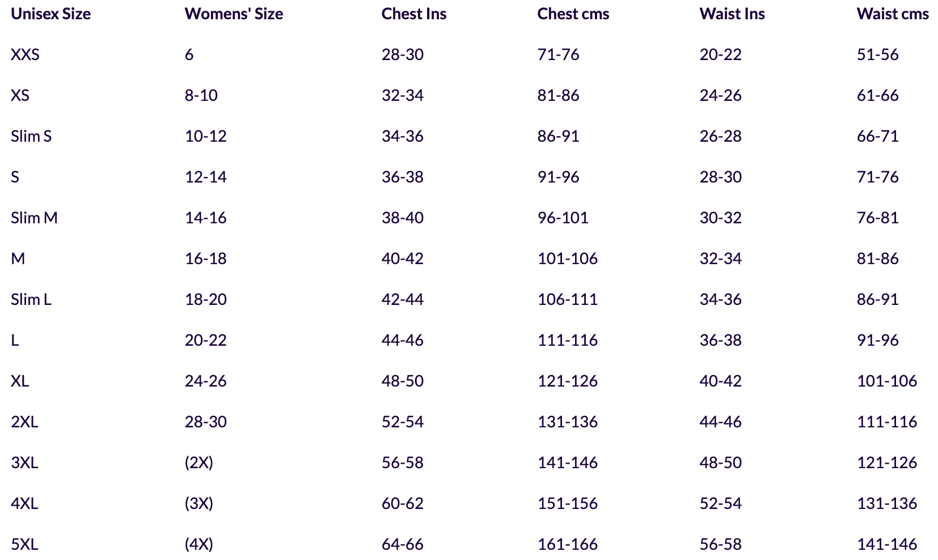Click the (4X) womens' size cell
The image size is (938, 560).
pos(198,544)
